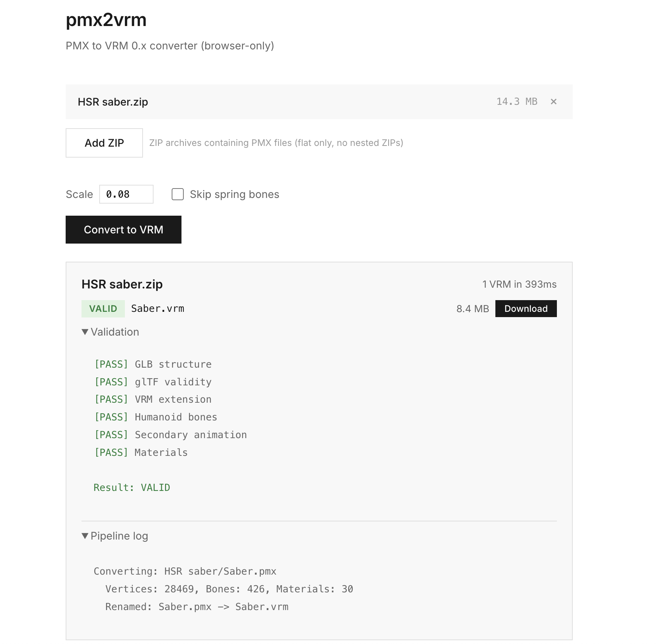658x644 pixels.
Task: Click the VALID status badge
Action: coord(103,308)
